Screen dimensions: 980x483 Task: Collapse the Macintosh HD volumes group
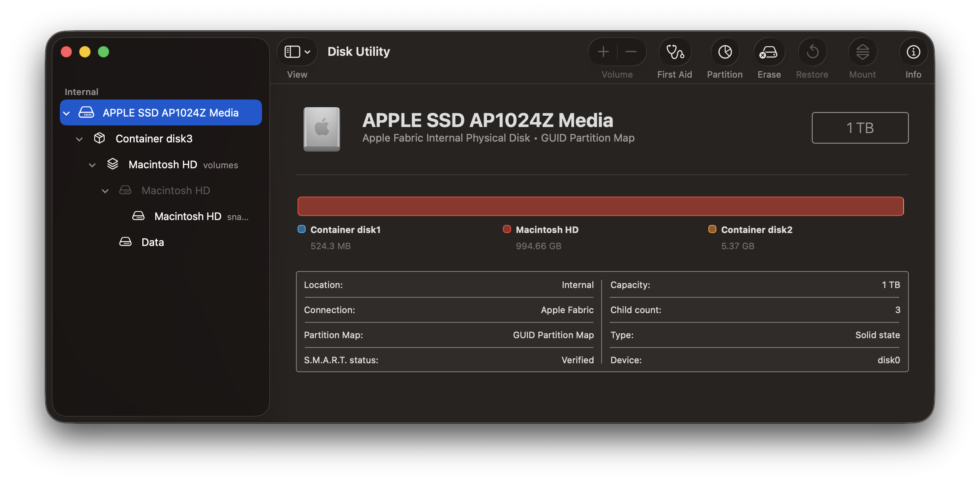click(x=92, y=165)
